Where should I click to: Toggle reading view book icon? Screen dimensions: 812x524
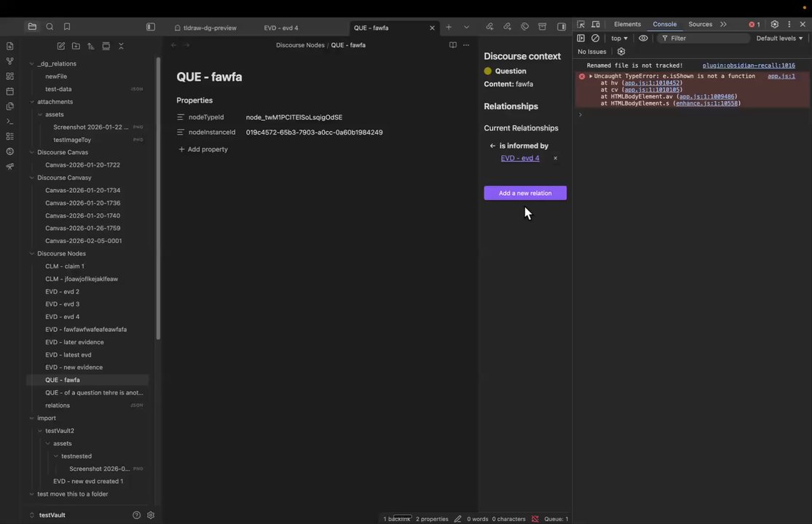tap(452, 45)
